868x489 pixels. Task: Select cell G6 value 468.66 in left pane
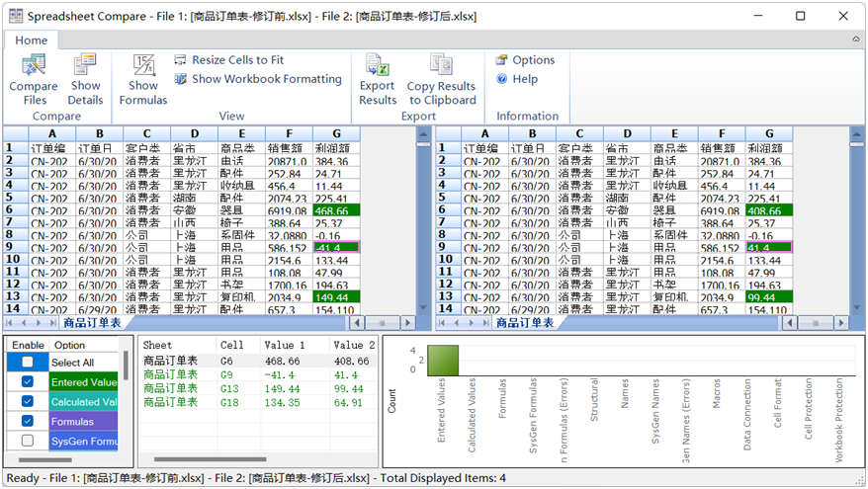[x=336, y=210]
